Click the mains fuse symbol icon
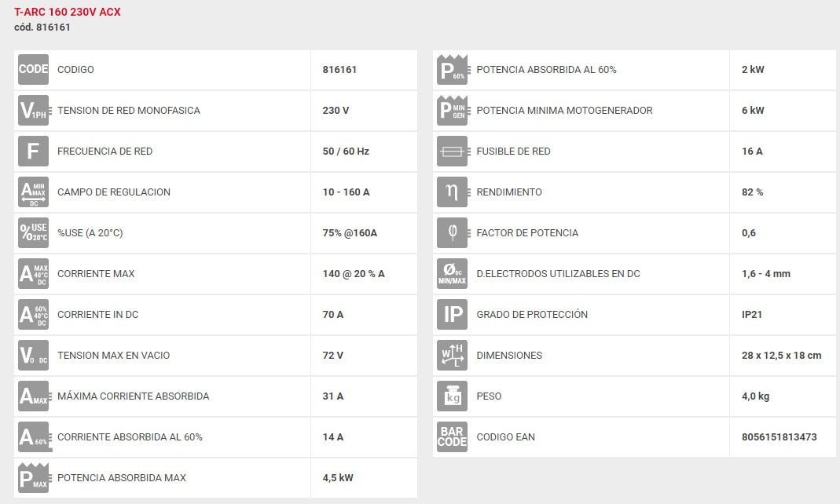The width and height of the screenshot is (840, 504). click(x=453, y=151)
